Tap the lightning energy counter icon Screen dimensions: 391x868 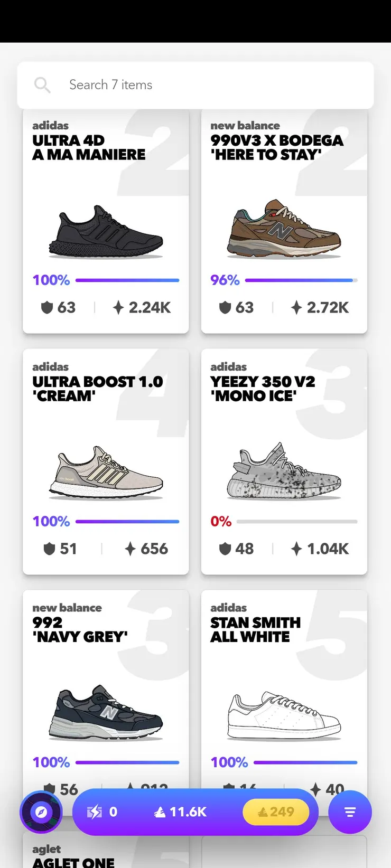point(95,812)
